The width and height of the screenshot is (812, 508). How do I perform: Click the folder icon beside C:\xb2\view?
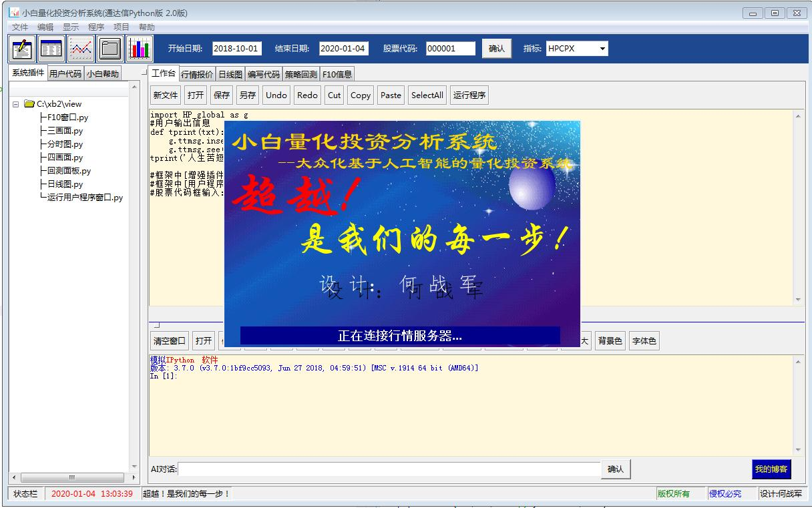[29, 103]
